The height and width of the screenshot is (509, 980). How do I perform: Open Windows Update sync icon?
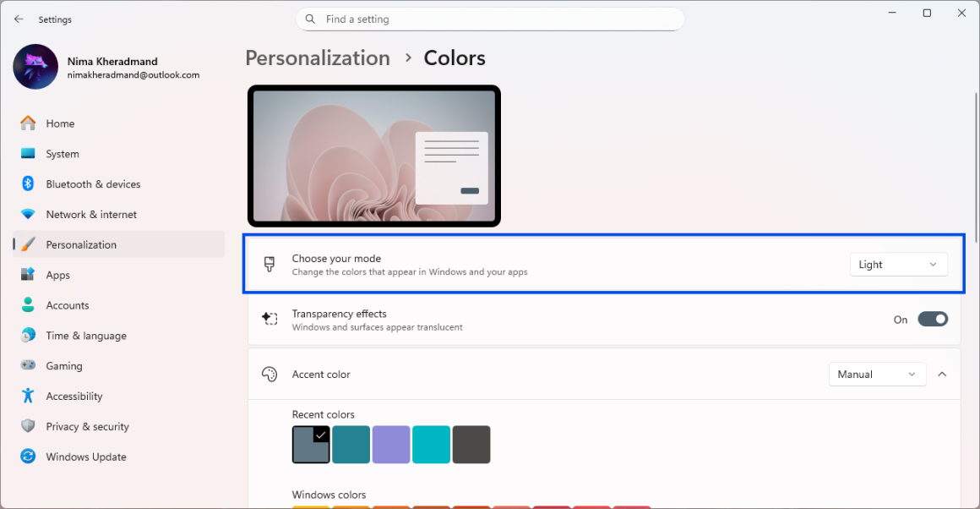click(x=29, y=457)
